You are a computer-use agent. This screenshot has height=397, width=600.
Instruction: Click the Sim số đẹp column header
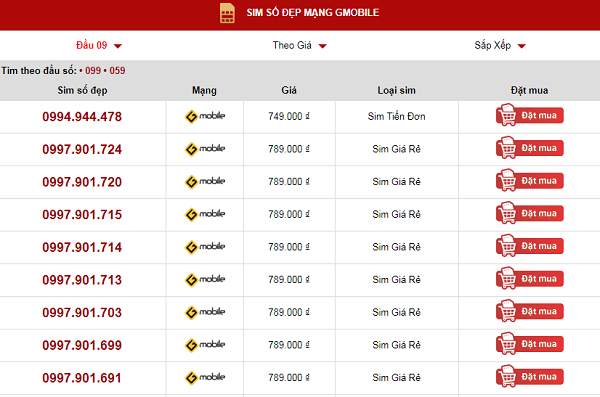click(82, 90)
